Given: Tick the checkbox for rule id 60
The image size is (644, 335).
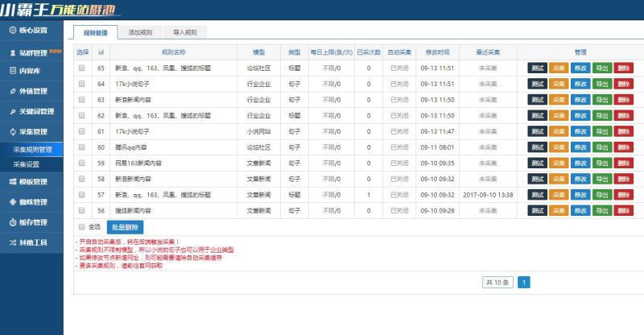Looking at the screenshot, I should (82, 147).
